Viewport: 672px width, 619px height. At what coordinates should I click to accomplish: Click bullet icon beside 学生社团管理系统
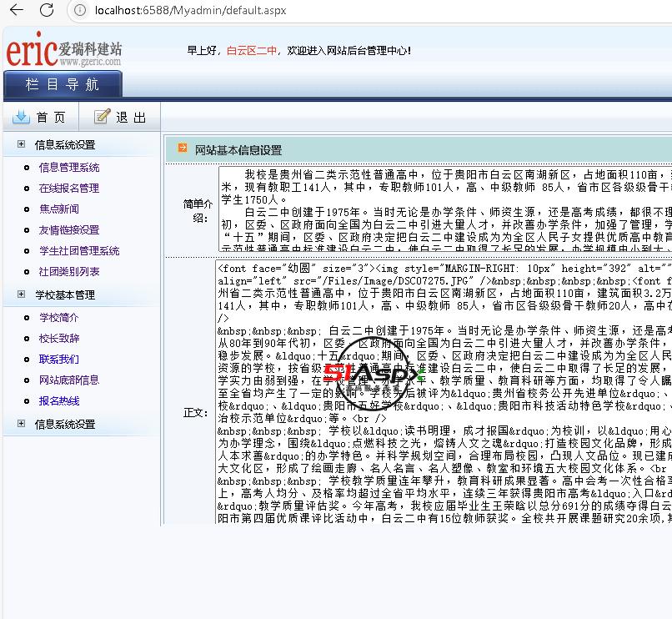coord(27,251)
